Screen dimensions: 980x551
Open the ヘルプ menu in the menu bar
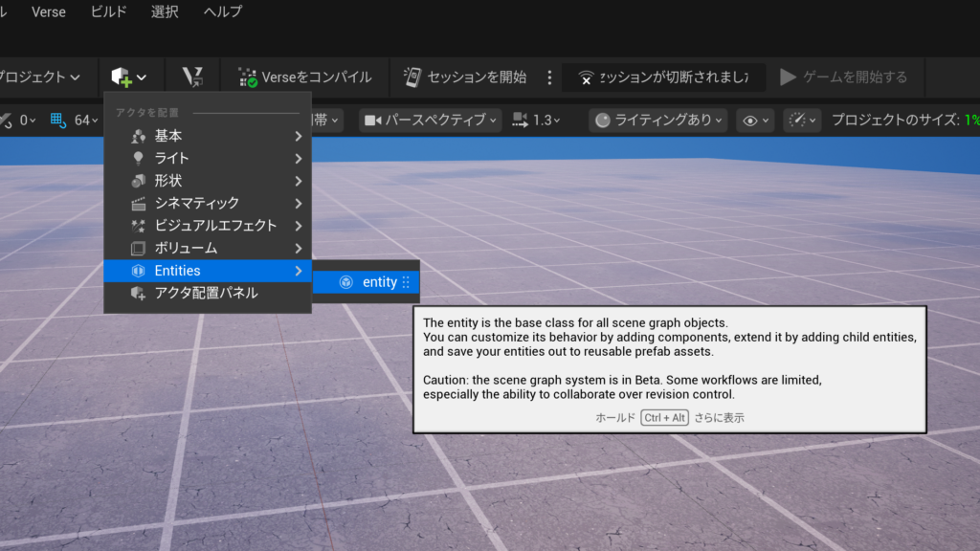coord(223,11)
